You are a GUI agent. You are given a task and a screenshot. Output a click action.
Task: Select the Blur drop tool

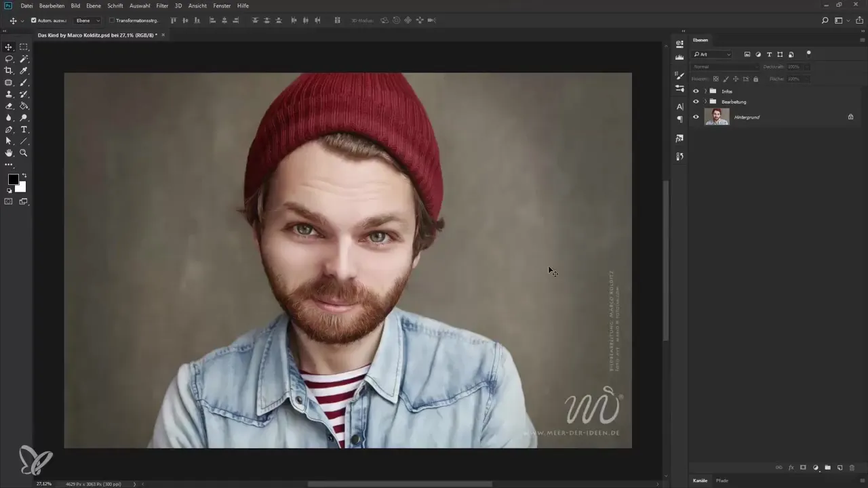pos(9,118)
